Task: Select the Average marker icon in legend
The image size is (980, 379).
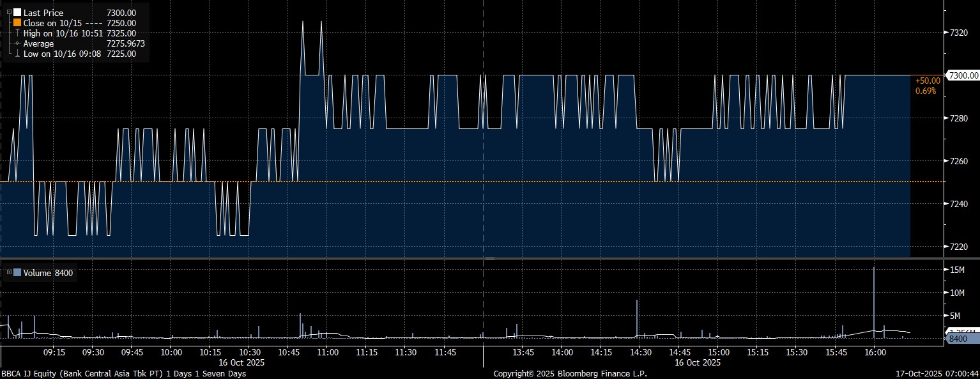Action: tap(17, 43)
